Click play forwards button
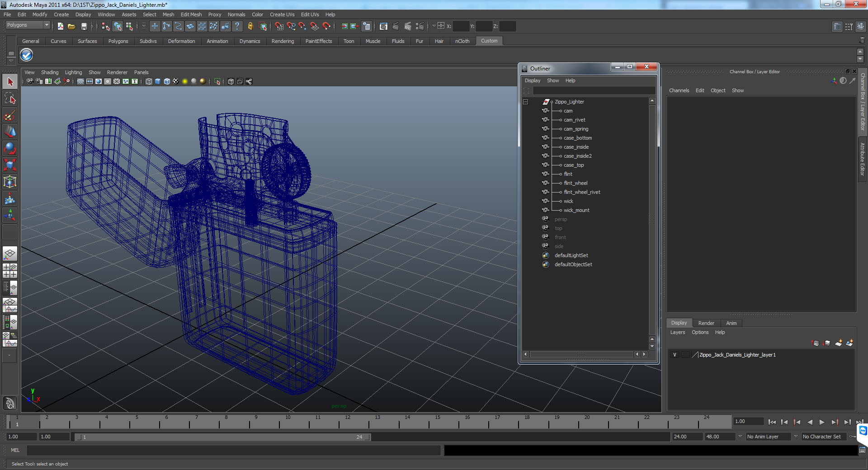868x470 pixels. tap(822, 422)
